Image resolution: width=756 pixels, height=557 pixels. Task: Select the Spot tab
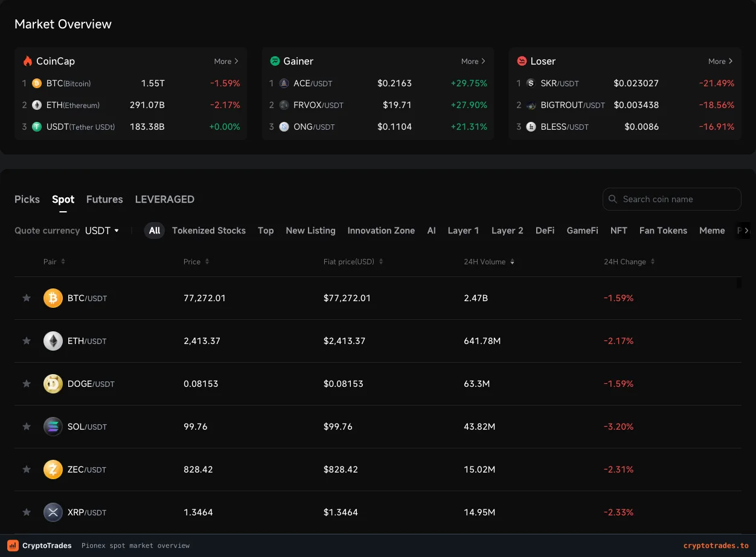(63, 199)
